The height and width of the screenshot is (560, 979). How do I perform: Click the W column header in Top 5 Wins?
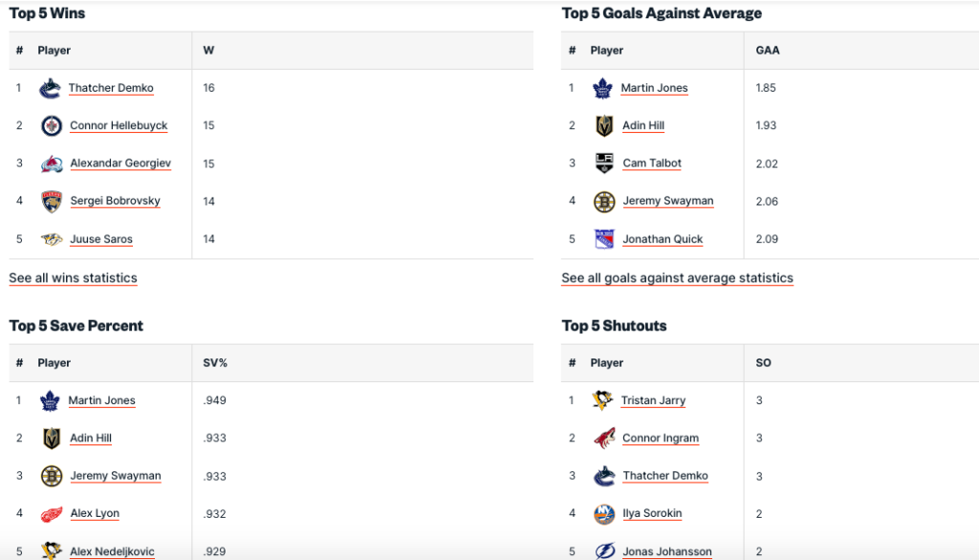click(x=208, y=51)
